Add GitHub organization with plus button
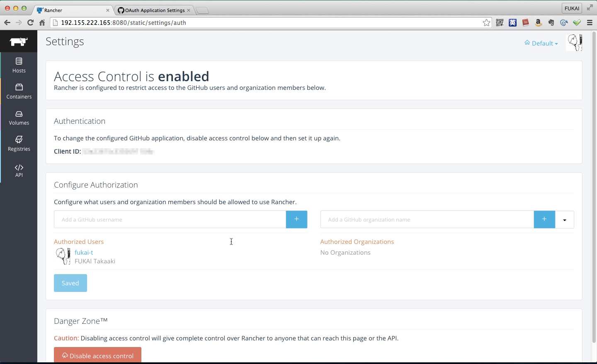The height and width of the screenshot is (364, 597). 544,219
